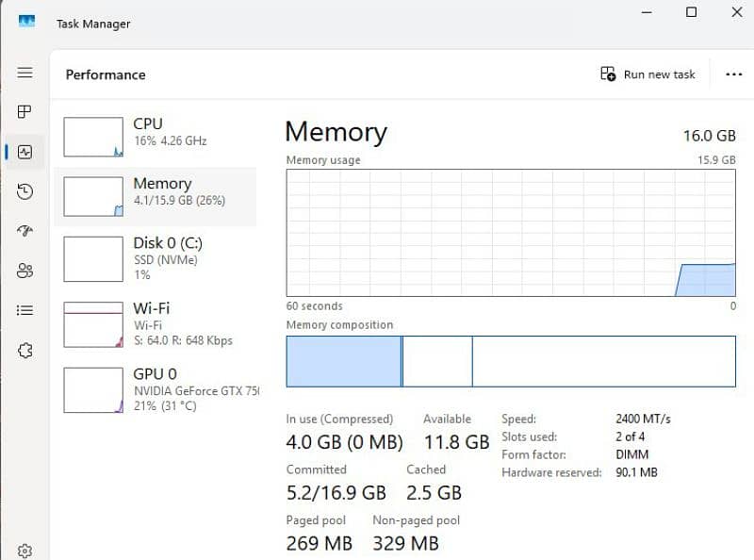Click the Memory usage graph
754x560 pixels.
tap(511, 233)
